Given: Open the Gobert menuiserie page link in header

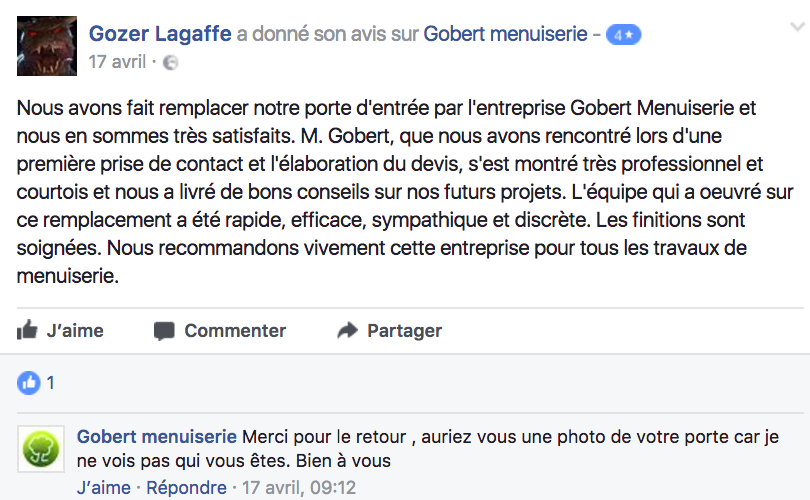Looking at the screenshot, I should coord(505,34).
